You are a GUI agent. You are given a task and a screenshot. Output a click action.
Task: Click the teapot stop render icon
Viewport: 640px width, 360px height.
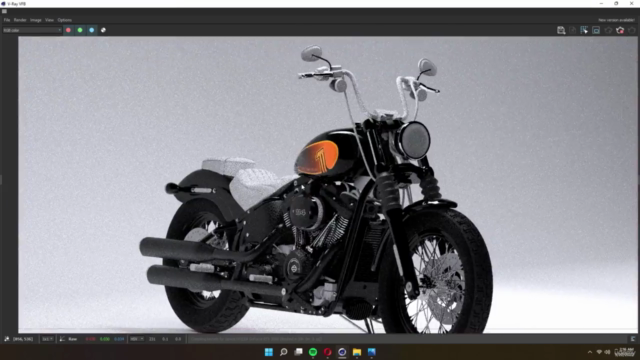pos(620,30)
